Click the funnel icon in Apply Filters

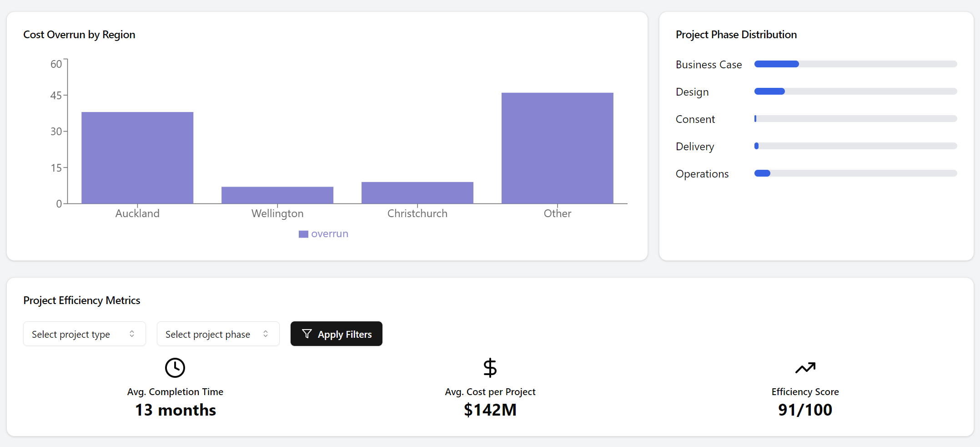(307, 334)
